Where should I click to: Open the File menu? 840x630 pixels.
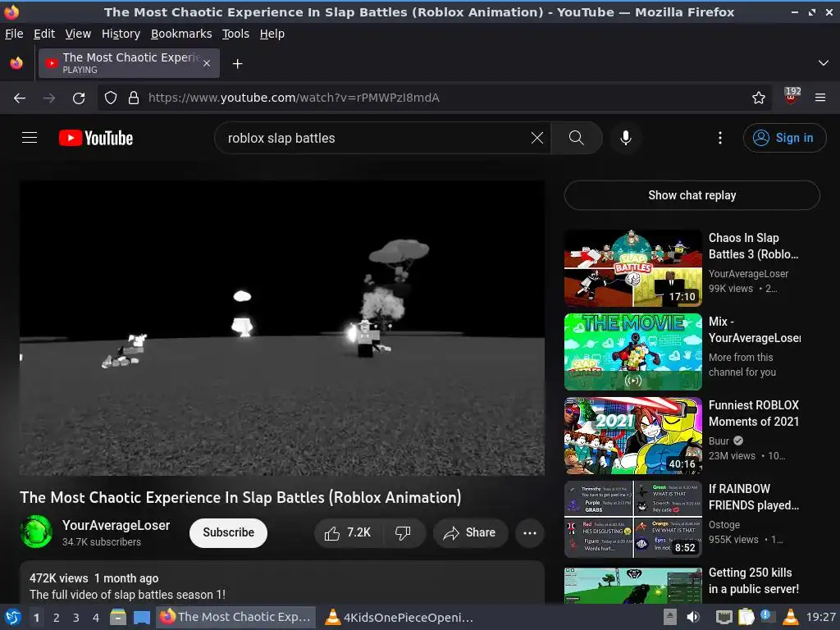point(14,34)
